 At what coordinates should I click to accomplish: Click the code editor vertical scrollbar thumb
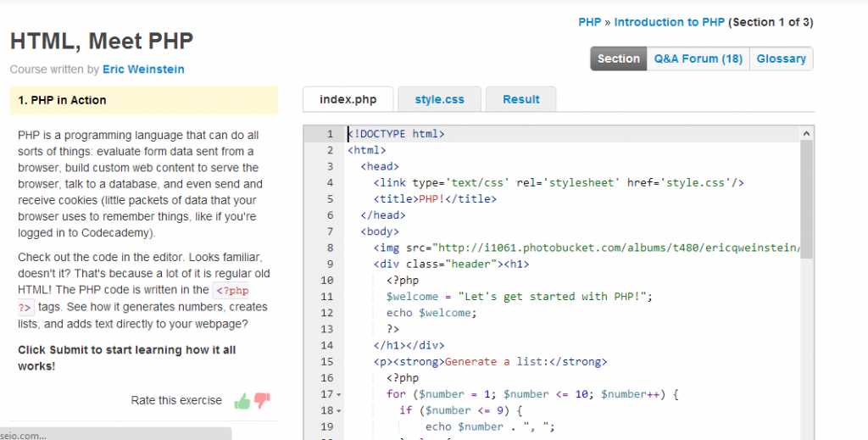point(806,199)
